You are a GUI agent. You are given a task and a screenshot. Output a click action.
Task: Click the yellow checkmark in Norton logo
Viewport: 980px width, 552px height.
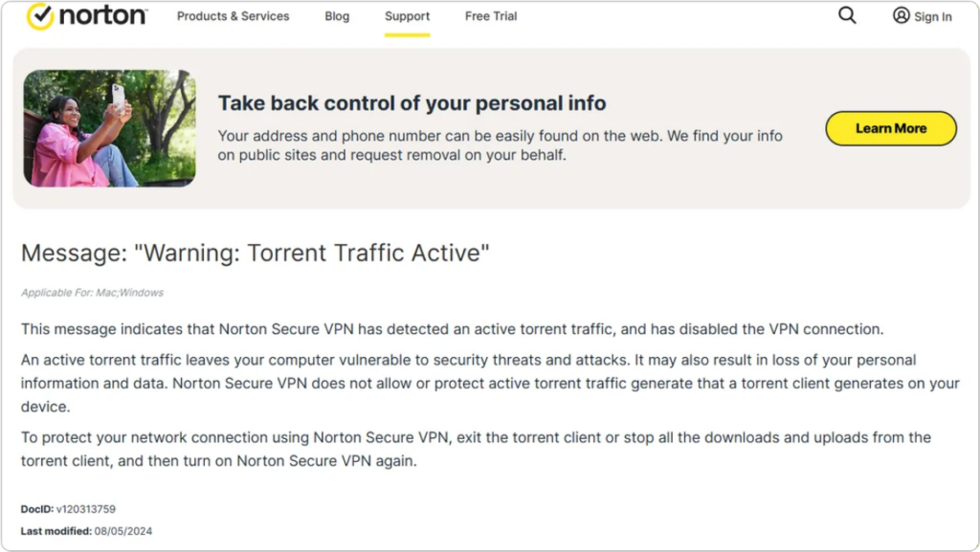(x=37, y=15)
